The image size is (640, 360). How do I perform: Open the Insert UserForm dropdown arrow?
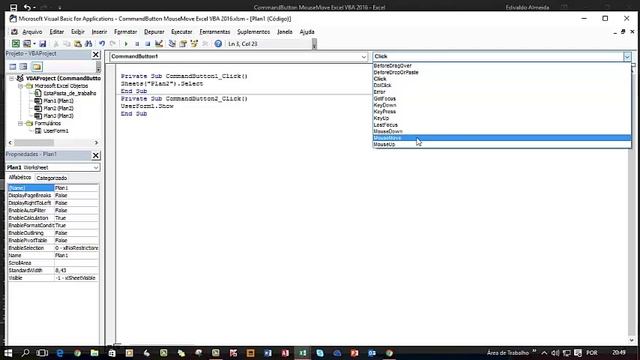[x=34, y=44]
